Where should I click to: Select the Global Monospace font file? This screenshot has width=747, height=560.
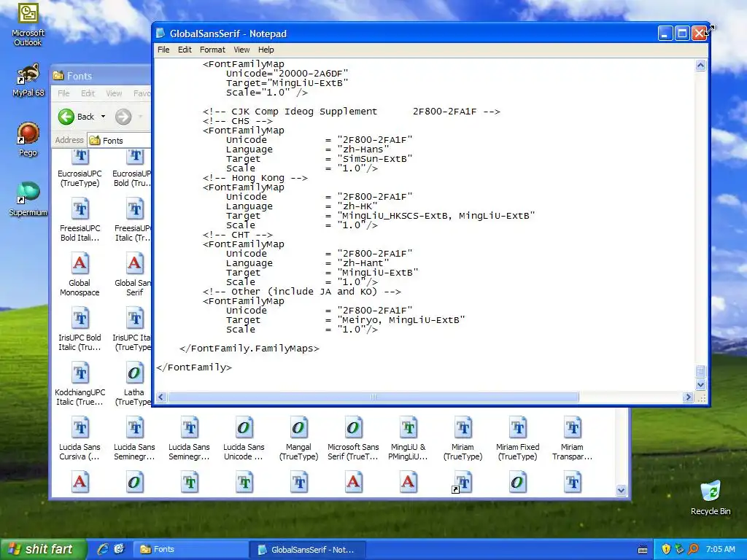pos(80,276)
